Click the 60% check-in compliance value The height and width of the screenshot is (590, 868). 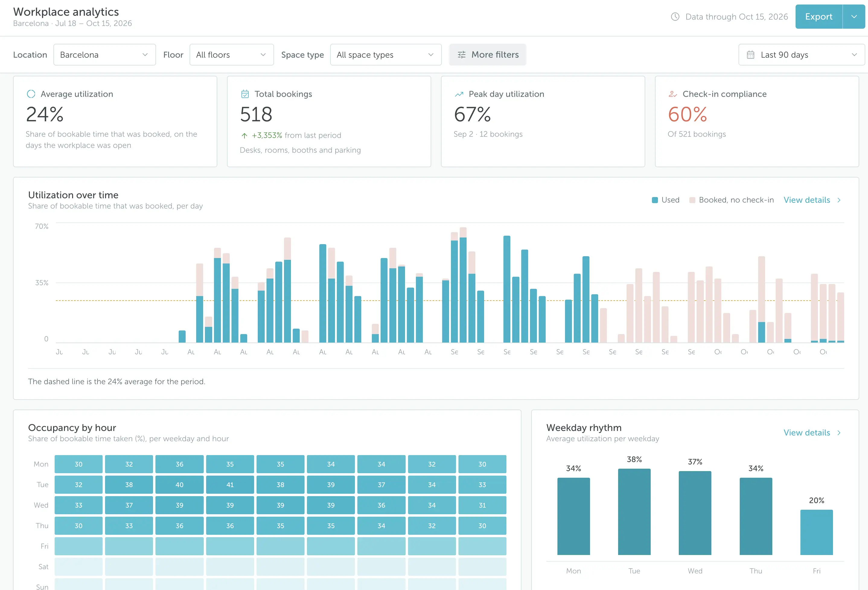point(688,114)
